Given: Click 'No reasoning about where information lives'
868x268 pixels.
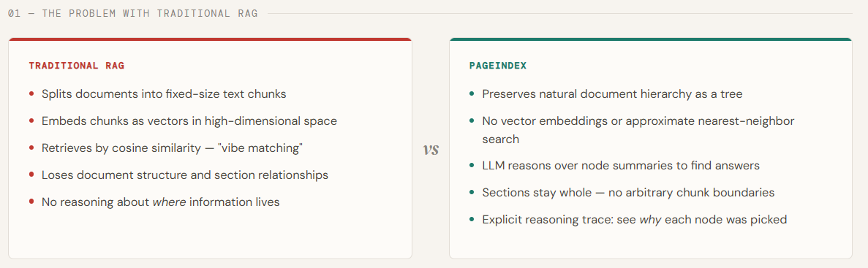Looking at the screenshot, I should click(161, 202).
